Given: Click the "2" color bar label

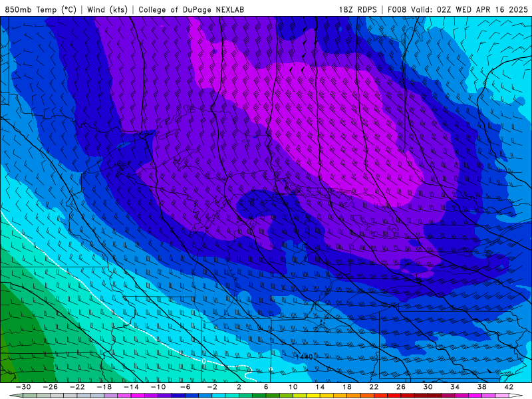Looking at the screenshot, I should pyautogui.click(x=239, y=387).
